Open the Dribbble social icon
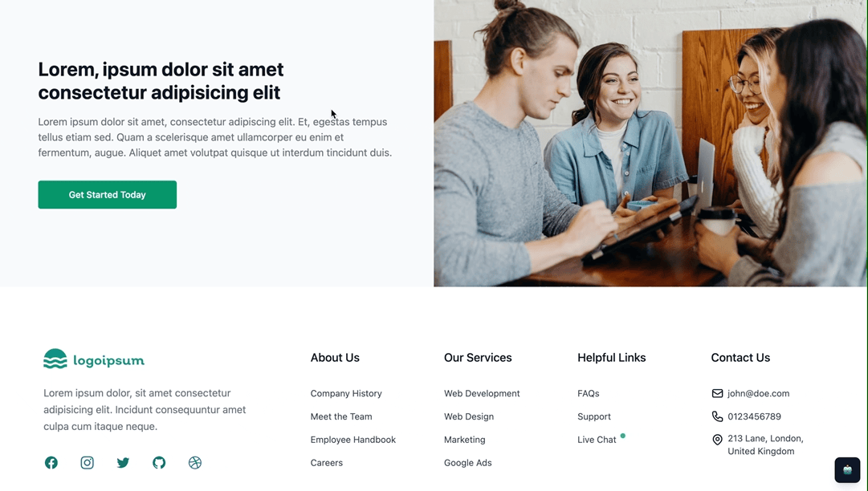The image size is (868, 491). [x=195, y=462]
